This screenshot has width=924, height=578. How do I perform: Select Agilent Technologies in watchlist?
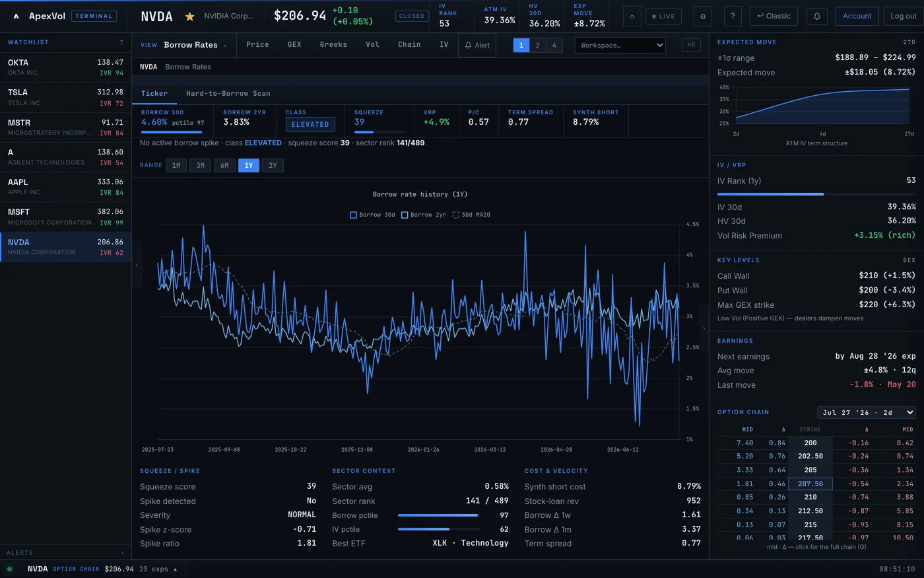pos(65,157)
